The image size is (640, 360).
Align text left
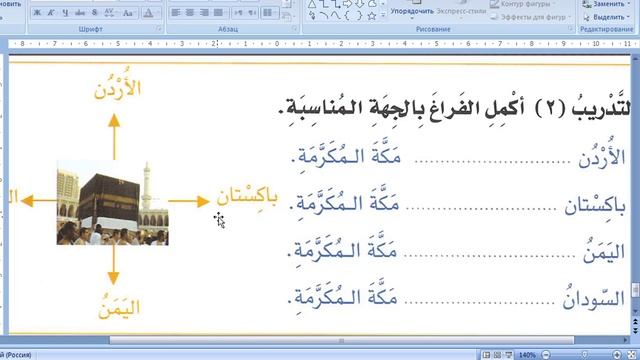(x=176, y=13)
